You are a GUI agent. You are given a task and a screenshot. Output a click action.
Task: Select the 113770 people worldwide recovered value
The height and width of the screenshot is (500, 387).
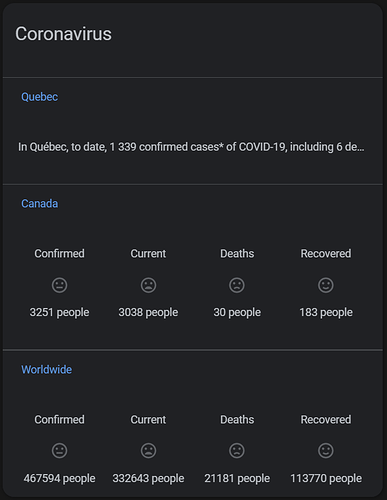point(326,478)
